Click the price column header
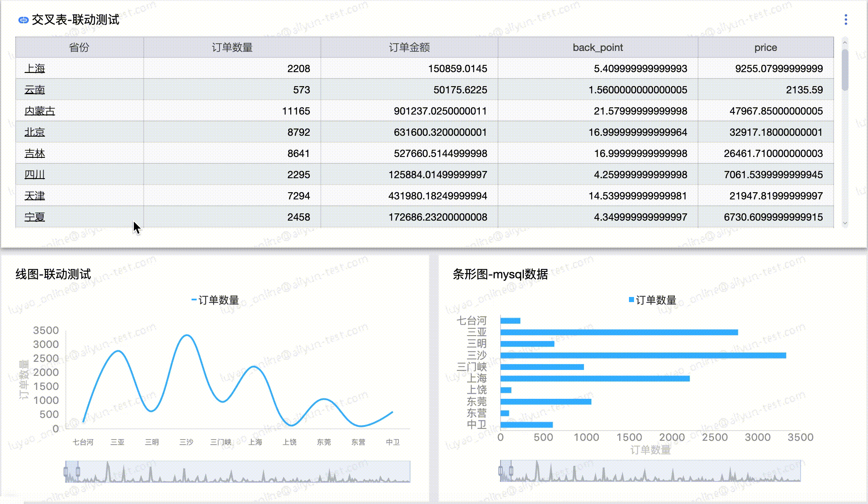Image resolution: width=868 pixels, height=504 pixels. click(765, 48)
